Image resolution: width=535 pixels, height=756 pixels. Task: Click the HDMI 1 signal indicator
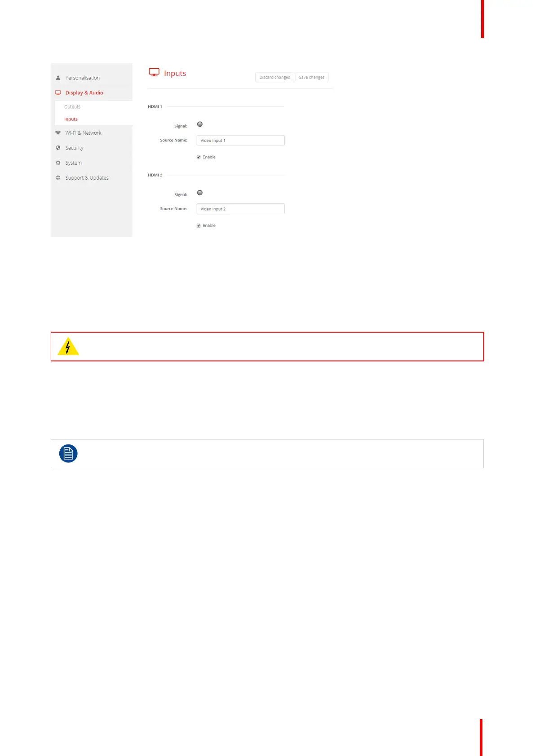coord(200,124)
